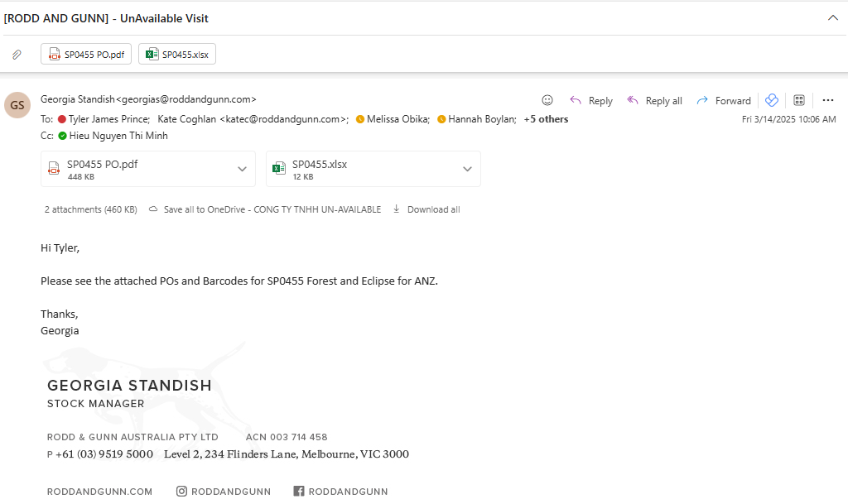Select recipient Melissa Obika

coord(398,119)
